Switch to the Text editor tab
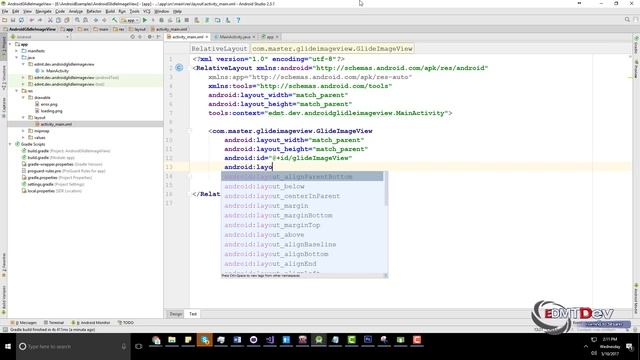Screen dimensions: 640x360 point(193,314)
